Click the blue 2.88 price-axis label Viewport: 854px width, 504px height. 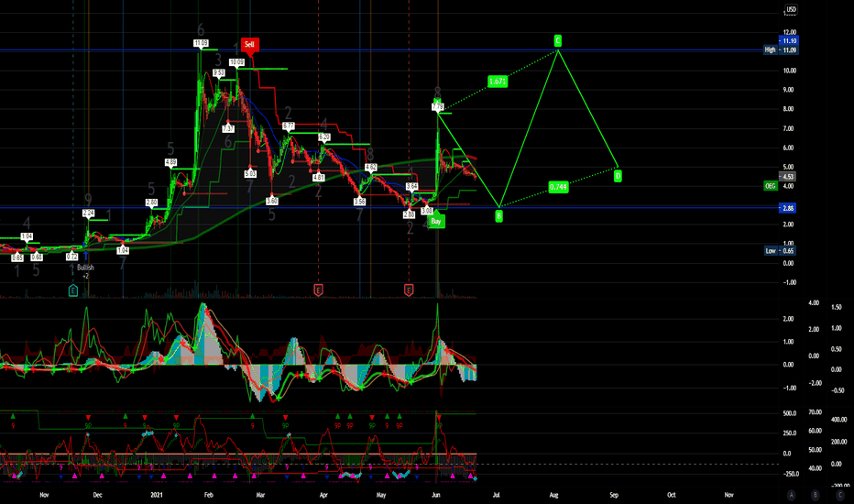click(788, 208)
